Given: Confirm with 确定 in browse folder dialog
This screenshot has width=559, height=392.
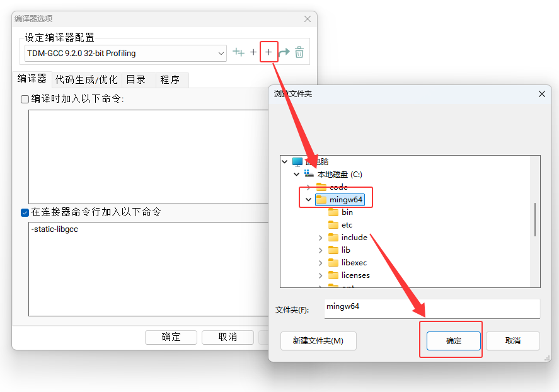Looking at the screenshot, I should 454,341.
